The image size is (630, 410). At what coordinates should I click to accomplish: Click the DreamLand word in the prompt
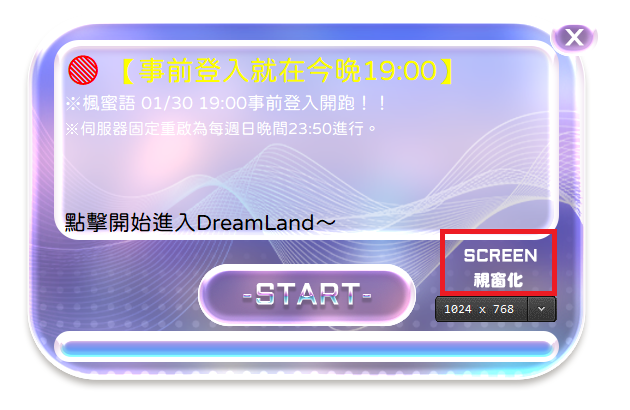[x=255, y=223]
